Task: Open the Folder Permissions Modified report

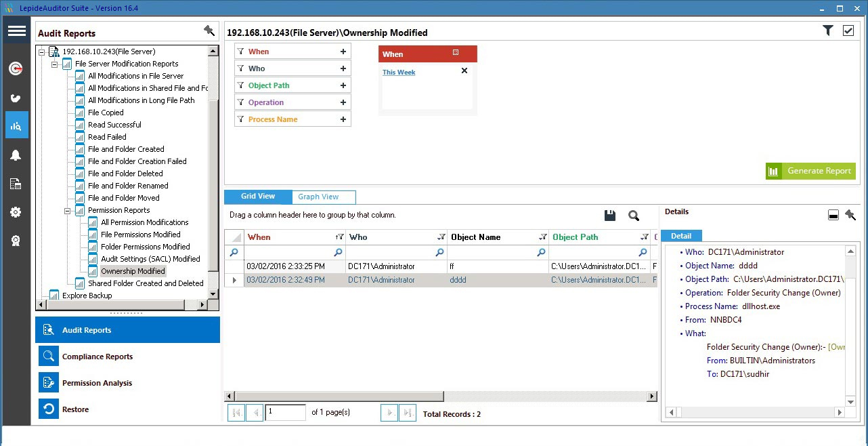Action: coord(145,247)
